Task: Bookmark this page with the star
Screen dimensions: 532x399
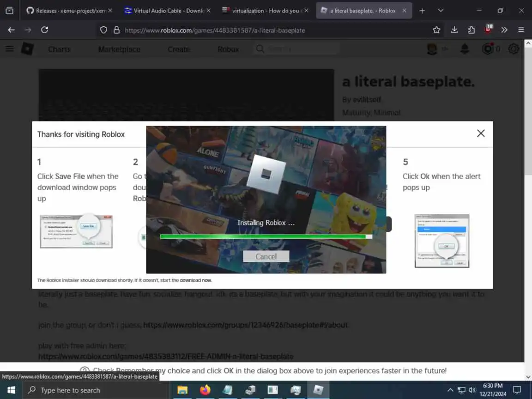Action: 437,30
